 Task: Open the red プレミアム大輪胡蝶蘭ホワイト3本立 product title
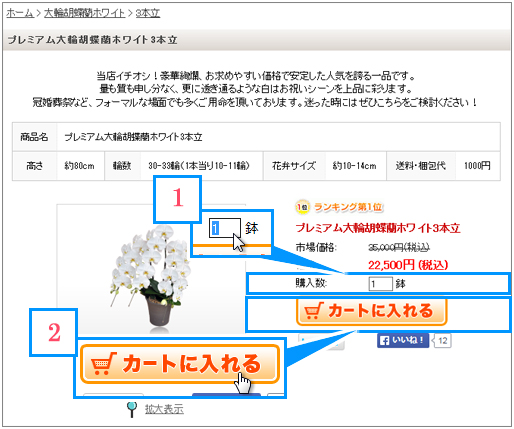click(x=378, y=228)
